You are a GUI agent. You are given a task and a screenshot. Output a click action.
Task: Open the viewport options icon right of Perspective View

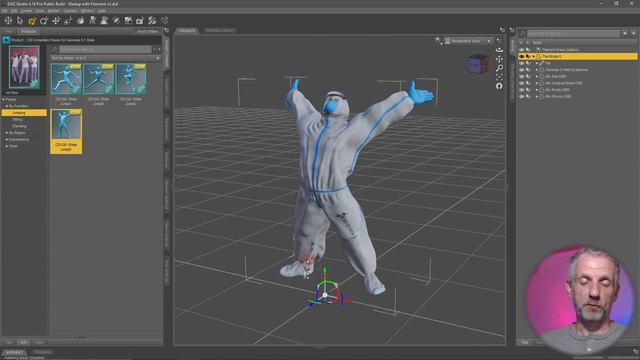(498, 40)
